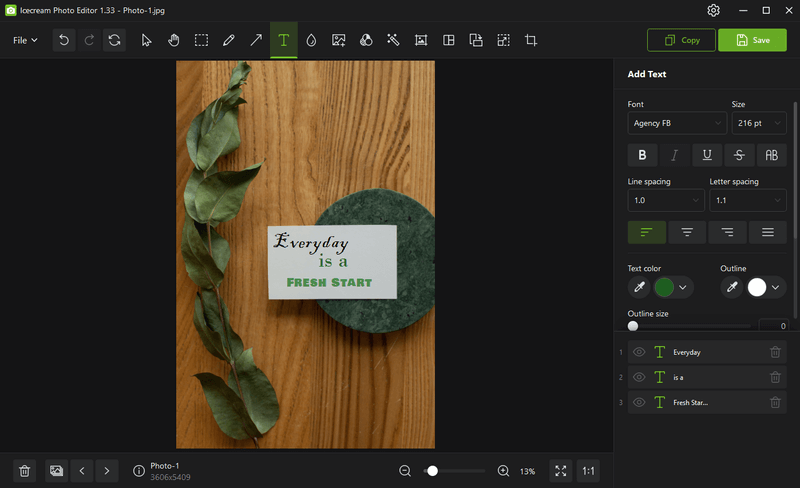Image resolution: width=800 pixels, height=488 pixels.
Task: Click the Undo arrow in toolbar
Action: click(x=64, y=40)
